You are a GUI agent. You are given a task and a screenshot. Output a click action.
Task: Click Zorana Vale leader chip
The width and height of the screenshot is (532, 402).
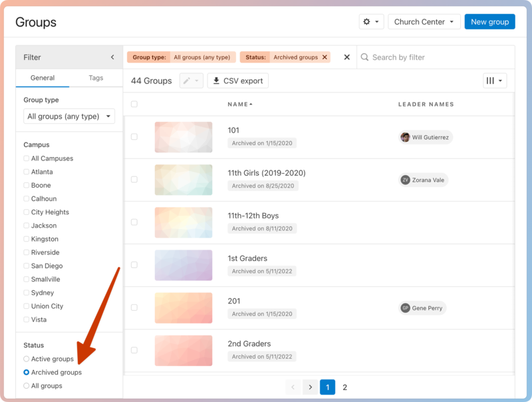point(424,180)
